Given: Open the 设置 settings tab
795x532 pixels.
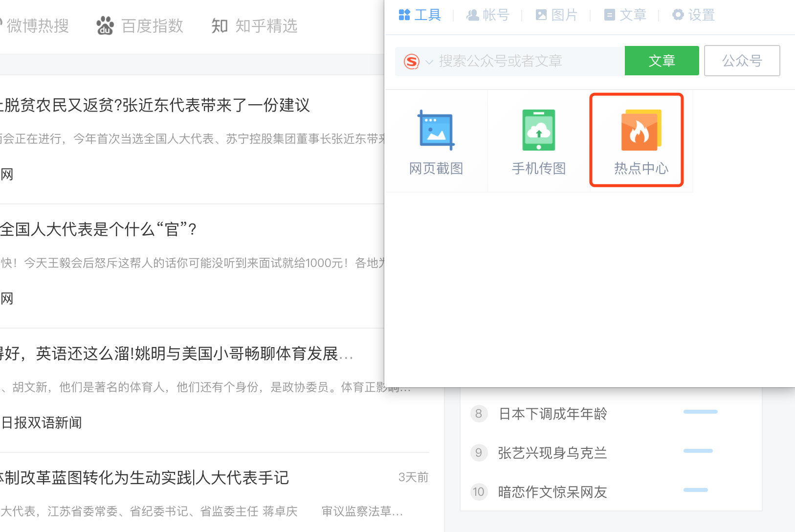Looking at the screenshot, I should click(x=693, y=15).
